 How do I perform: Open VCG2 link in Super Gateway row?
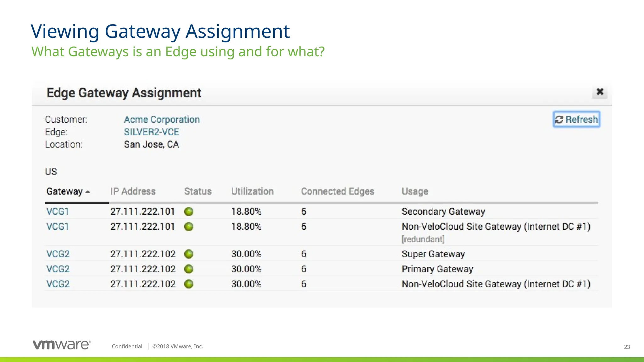[x=58, y=254]
